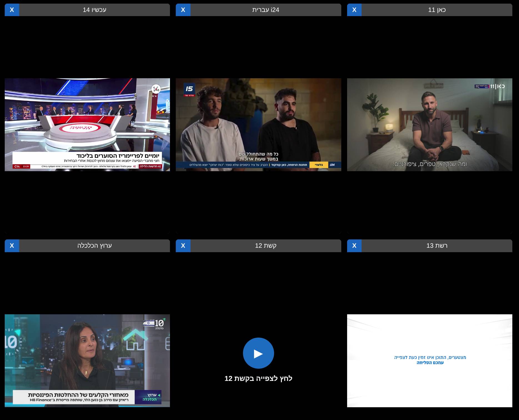
Task: Close the קשת 12 channel panel
Action: (183, 246)
